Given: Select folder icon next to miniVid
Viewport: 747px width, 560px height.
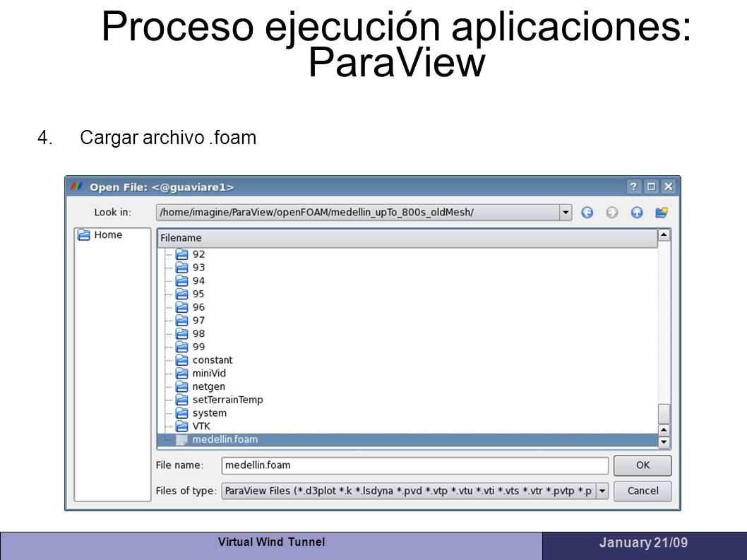Looking at the screenshot, I should coord(181,374).
